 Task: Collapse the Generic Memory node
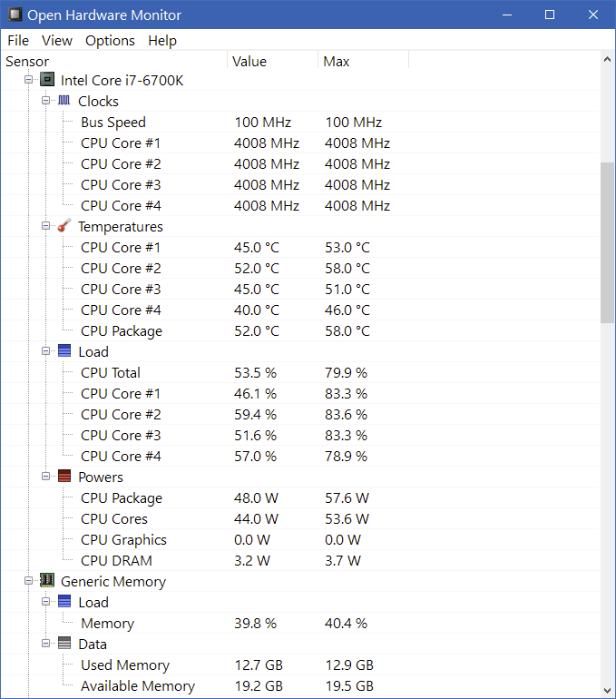click(28, 581)
